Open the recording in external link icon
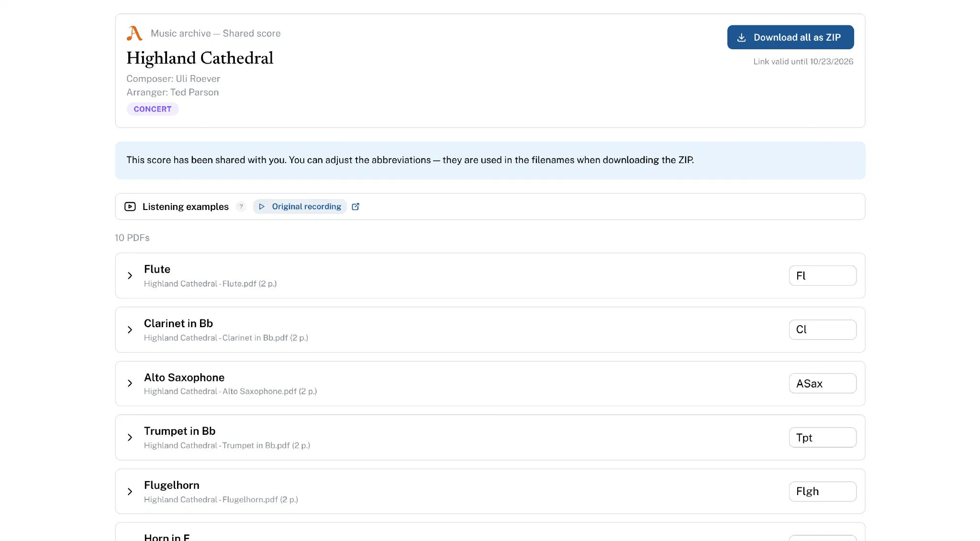The height and width of the screenshot is (541, 980). (356, 207)
